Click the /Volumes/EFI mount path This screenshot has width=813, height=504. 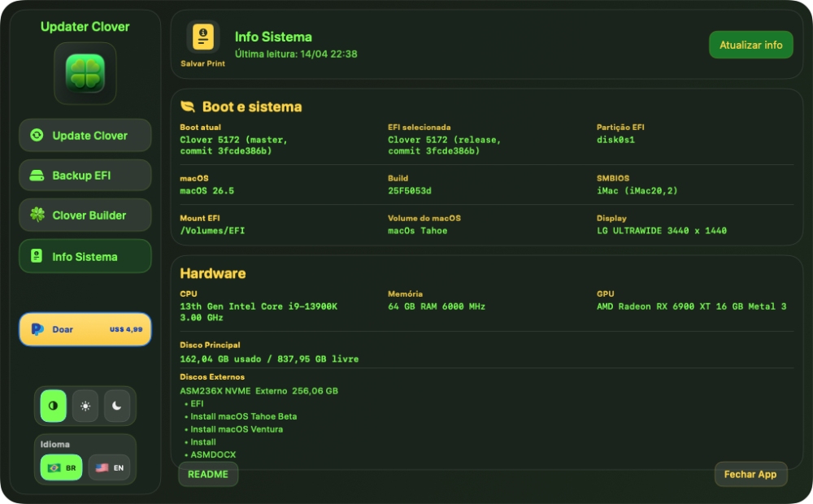[x=212, y=231]
